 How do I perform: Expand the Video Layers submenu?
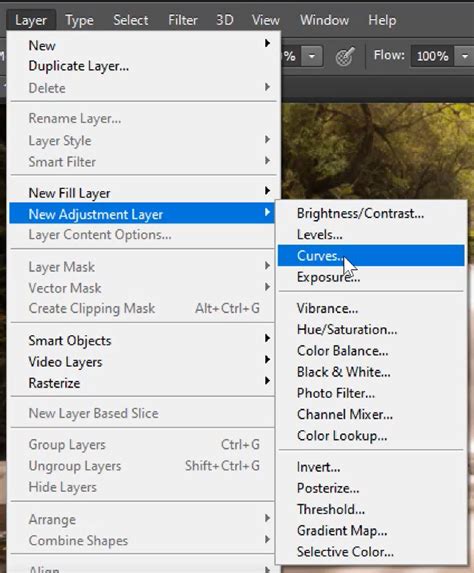coord(142,362)
